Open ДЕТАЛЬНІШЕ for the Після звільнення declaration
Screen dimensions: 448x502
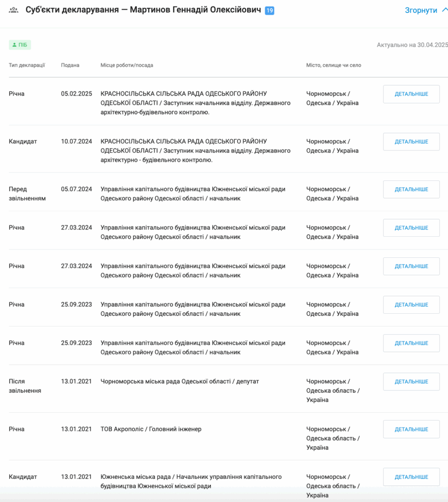coord(411,381)
